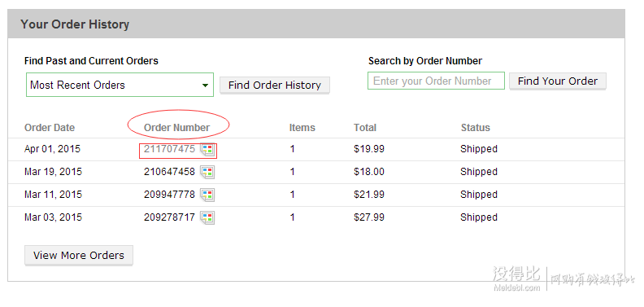644x307 pixels.
Task: Open details icon beside order 211707475
Action: click(x=207, y=150)
